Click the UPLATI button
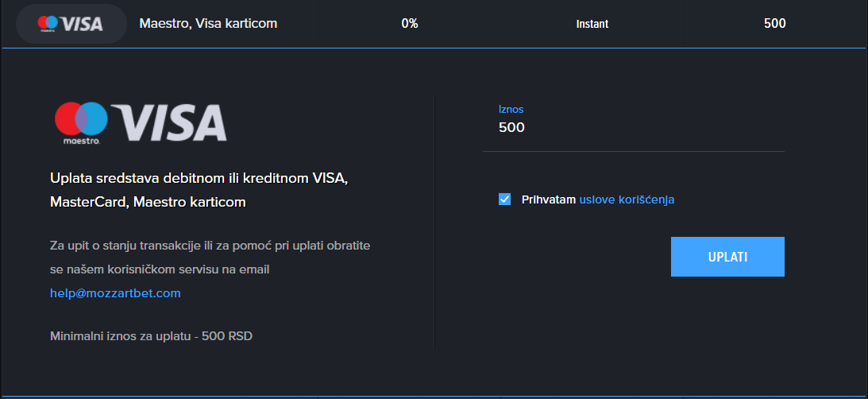This screenshot has width=868, height=399. coord(727,257)
